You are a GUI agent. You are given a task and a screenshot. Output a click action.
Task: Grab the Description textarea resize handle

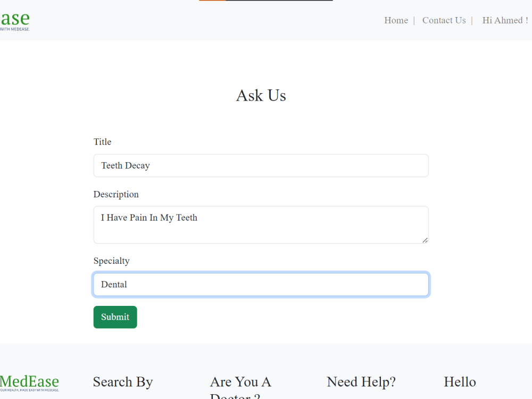(x=425, y=240)
